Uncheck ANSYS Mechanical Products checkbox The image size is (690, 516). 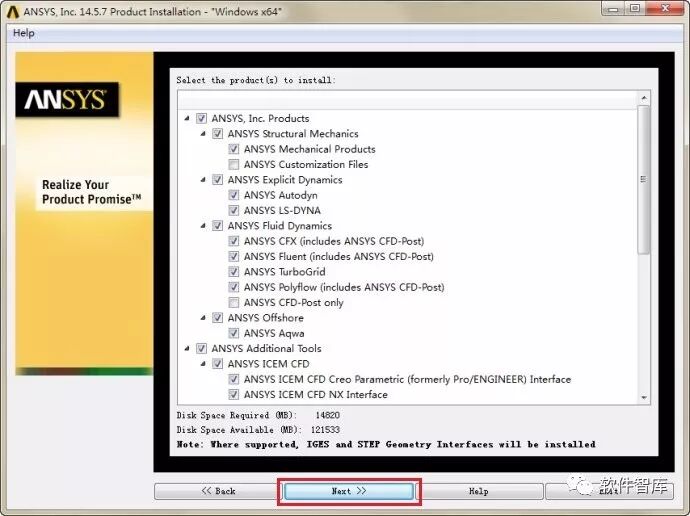[234, 149]
